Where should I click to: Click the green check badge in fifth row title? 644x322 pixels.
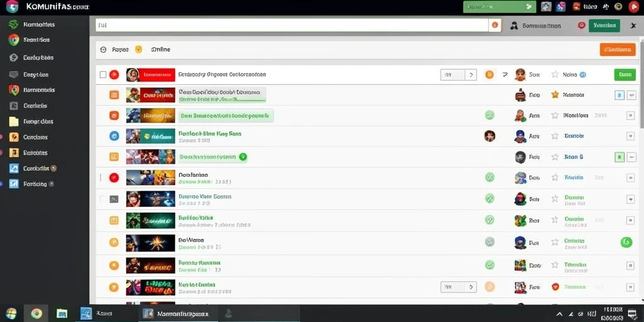click(243, 157)
